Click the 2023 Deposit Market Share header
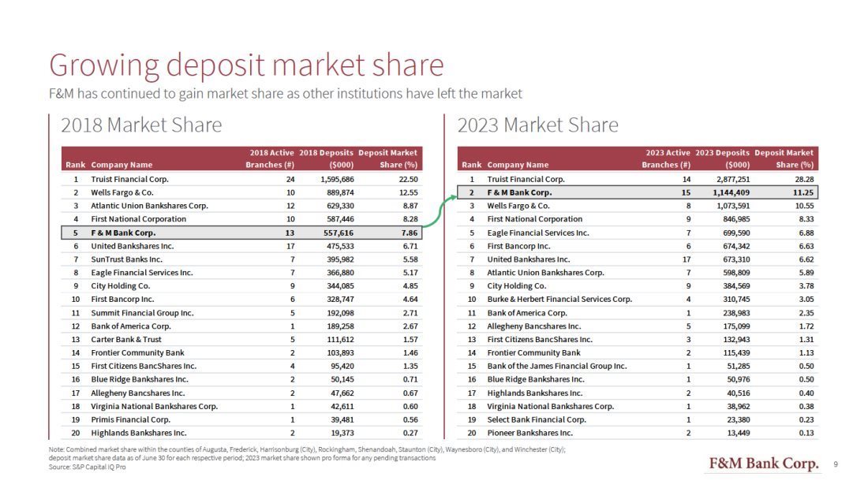Screen dimensions: 868x488 [x=784, y=158]
